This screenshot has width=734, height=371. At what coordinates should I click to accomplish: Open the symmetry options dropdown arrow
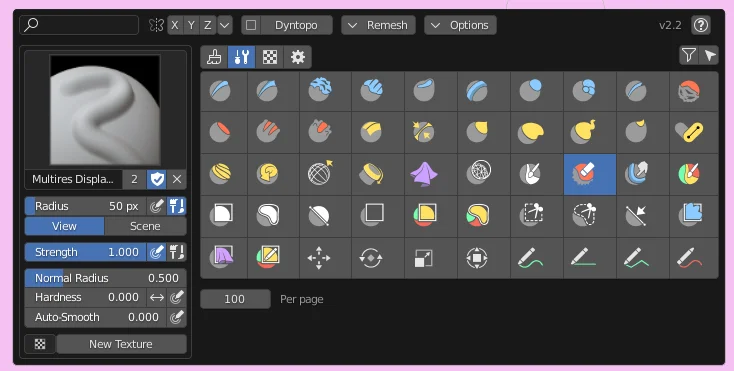(x=225, y=25)
